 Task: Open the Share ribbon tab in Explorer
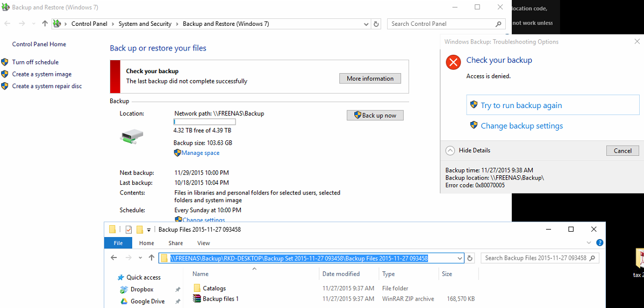[176, 243]
